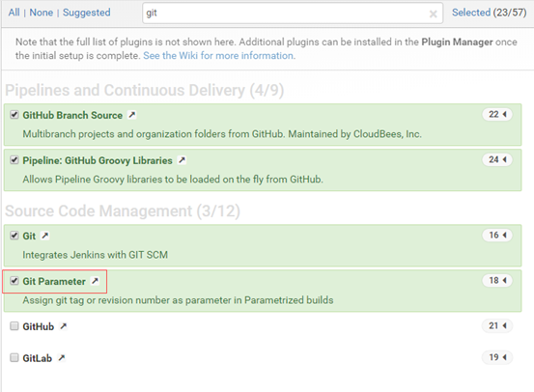
Task: Open the GitHub plugin external link icon
Action: tap(63, 326)
